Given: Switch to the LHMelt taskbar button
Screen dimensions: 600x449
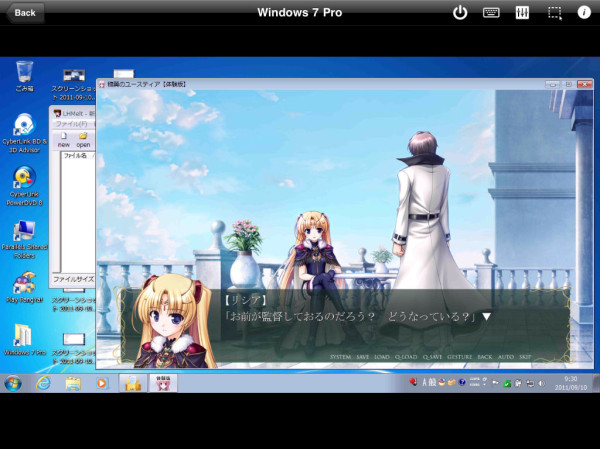Looking at the screenshot, I should 133,383.
